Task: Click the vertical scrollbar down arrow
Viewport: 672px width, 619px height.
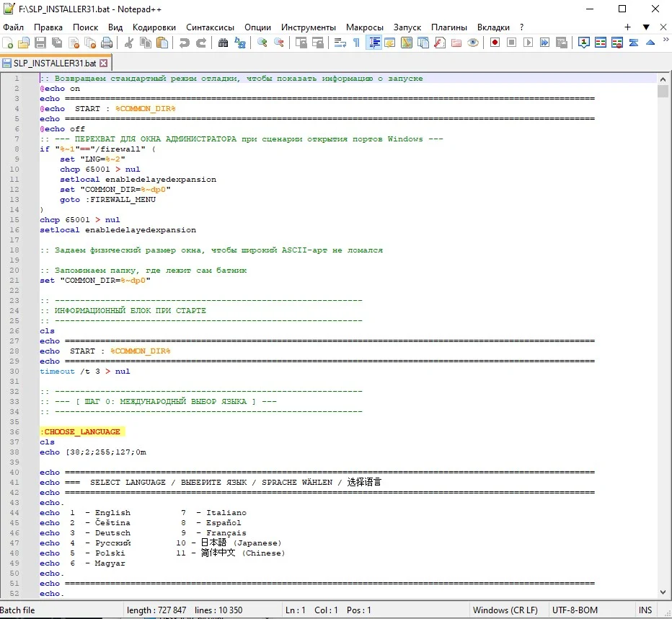Action: pyautogui.click(x=663, y=592)
